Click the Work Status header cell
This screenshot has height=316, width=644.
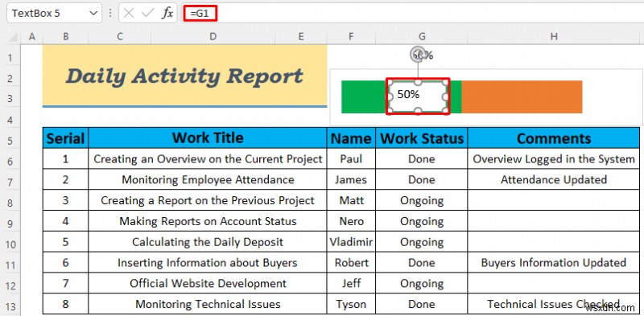click(421, 137)
